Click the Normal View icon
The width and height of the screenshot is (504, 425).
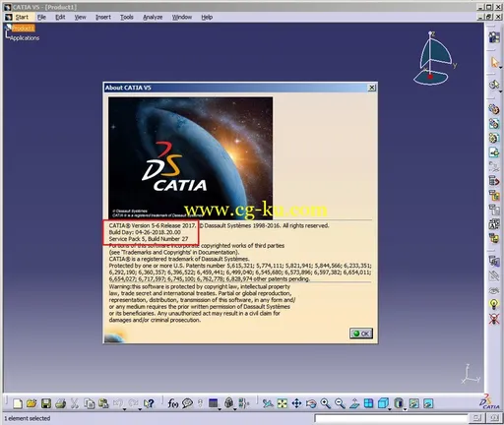tap(354, 403)
